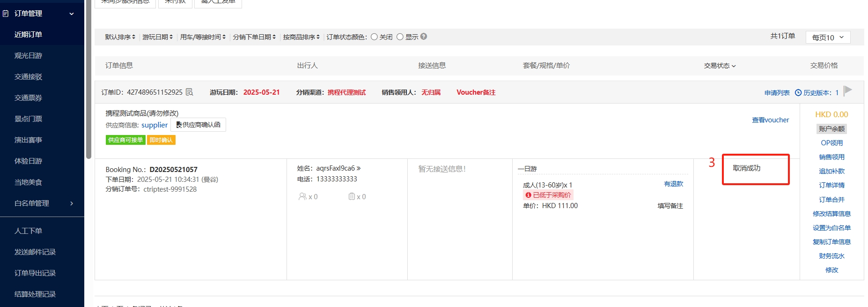Click the 追加补款 link
Viewport: 868px width, 307px height.
point(831,171)
